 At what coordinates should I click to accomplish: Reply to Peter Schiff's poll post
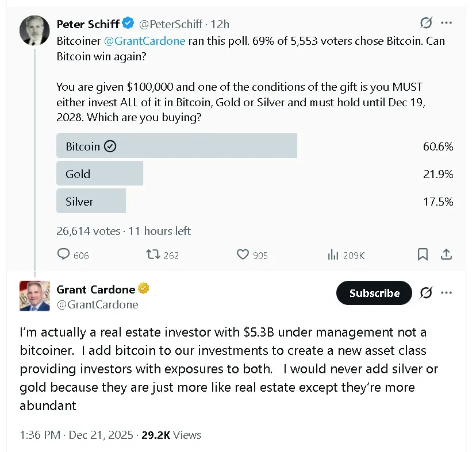click(x=64, y=255)
